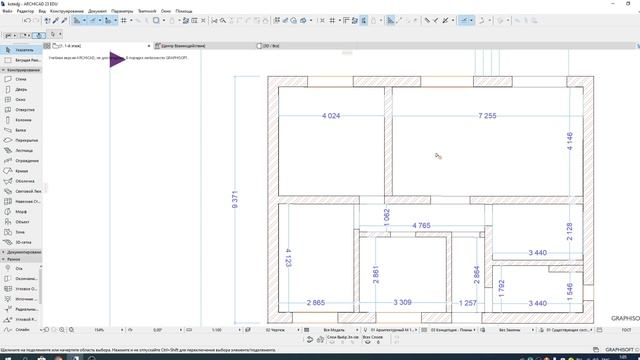Click the 7 255 dimension text

(x=487, y=116)
